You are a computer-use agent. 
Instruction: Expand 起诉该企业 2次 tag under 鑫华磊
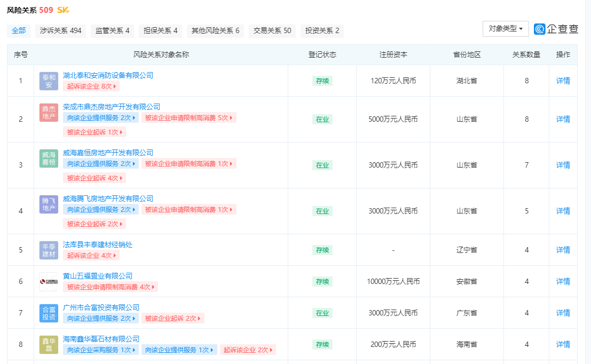248,350
